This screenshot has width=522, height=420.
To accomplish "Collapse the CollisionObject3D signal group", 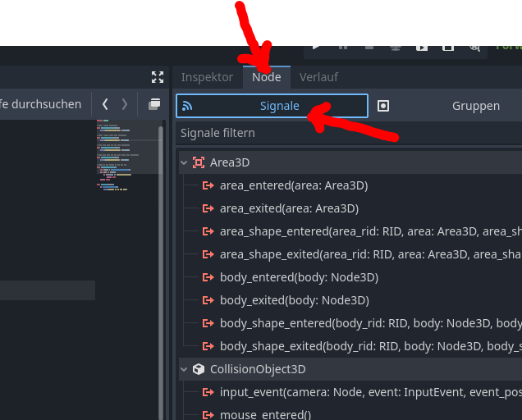I will click(184, 369).
